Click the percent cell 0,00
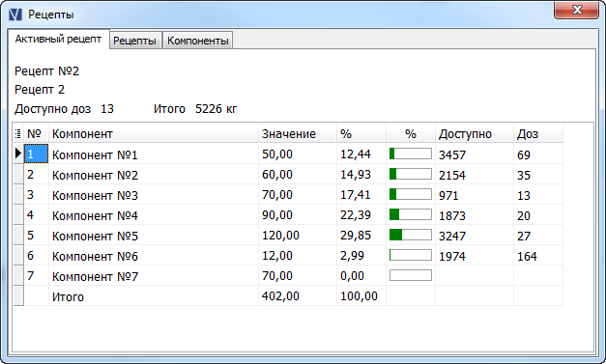This screenshot has width=606, height=364. click(361, 275)
